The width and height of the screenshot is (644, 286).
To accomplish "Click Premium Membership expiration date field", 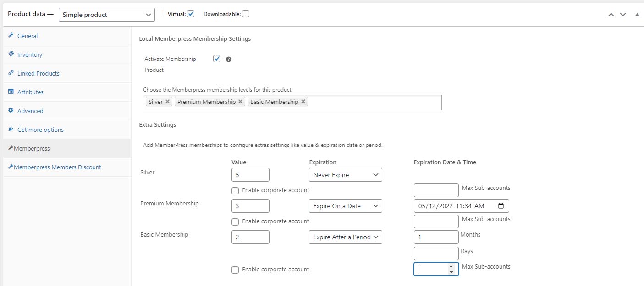I will click(x=462, y=206).
